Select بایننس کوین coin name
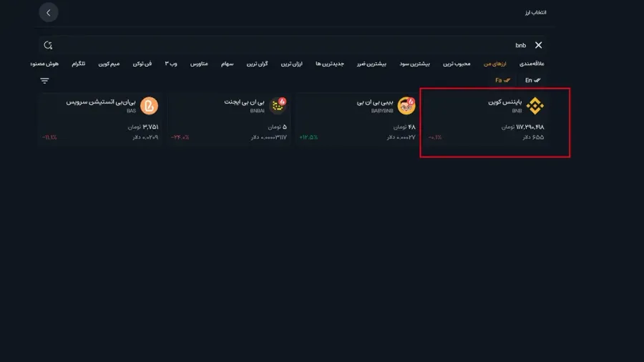This screenshot has width=644, height=362. 504,102
